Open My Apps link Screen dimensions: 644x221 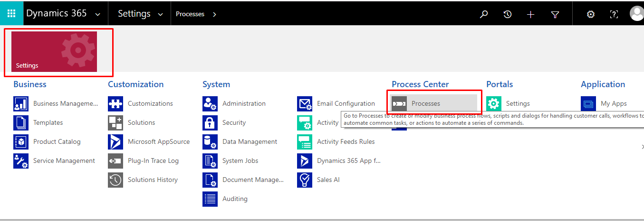[614, 103]
